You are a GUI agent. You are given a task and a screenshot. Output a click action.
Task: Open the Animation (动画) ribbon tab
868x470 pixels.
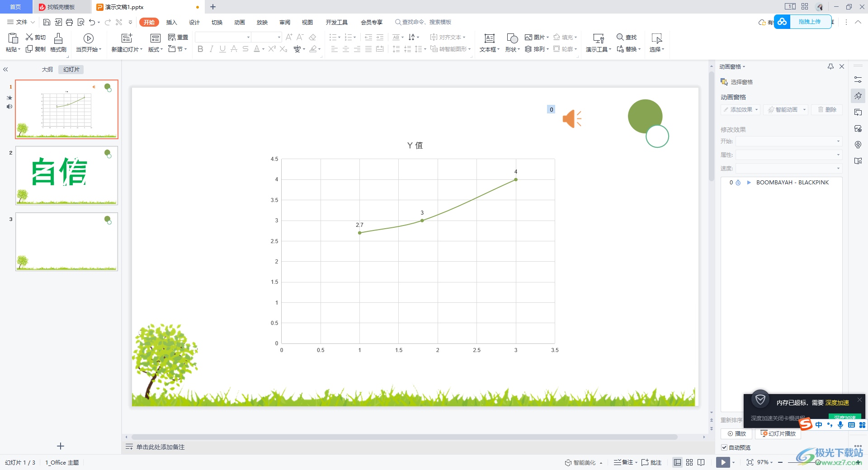[240, 22]
